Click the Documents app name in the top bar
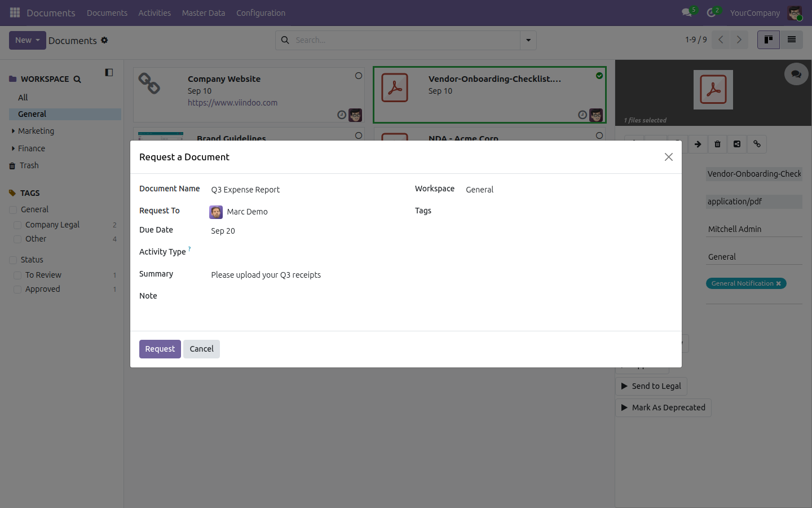The height and width of the screenshot is (508, 812). [x=51, y=13]
